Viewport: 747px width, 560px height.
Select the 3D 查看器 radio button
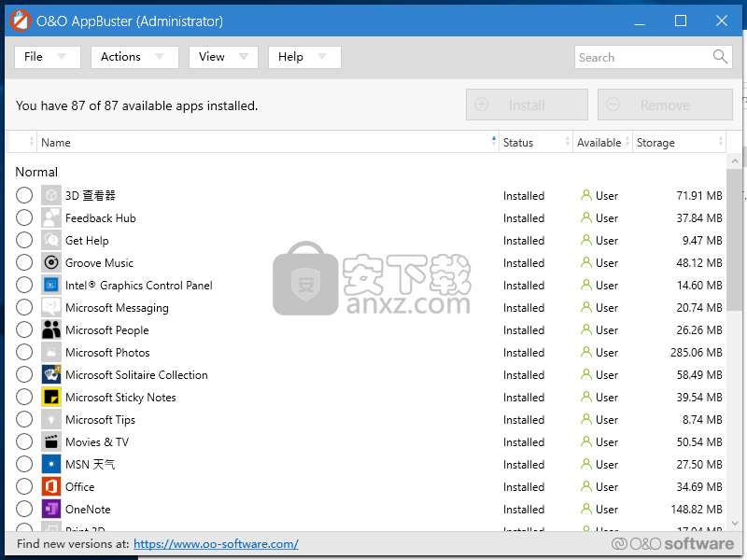[24, 195]
